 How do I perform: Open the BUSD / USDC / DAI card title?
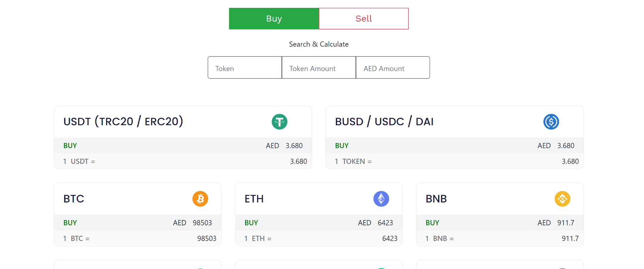384,121
